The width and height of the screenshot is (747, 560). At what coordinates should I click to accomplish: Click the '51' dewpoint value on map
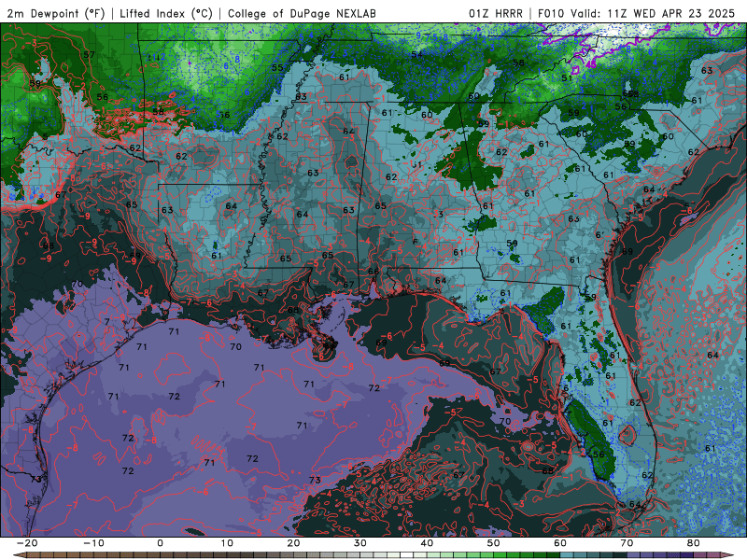click(567, 78)
